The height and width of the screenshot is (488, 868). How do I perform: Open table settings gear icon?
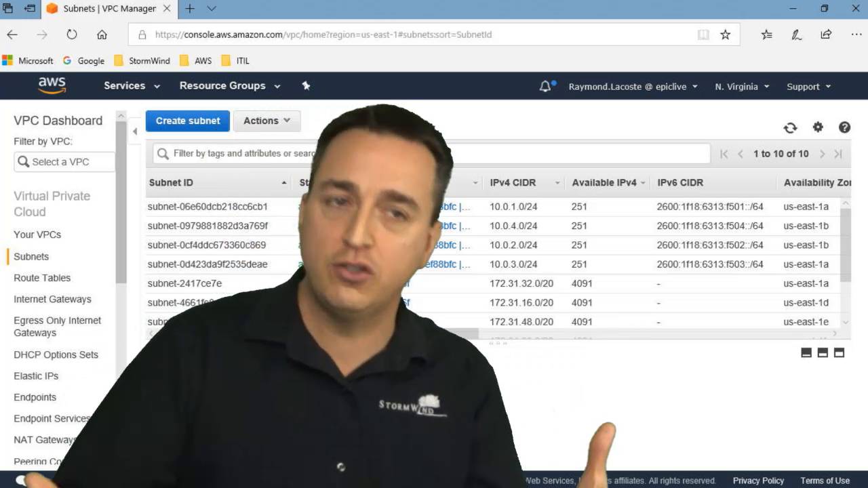[x=818, y=127]
